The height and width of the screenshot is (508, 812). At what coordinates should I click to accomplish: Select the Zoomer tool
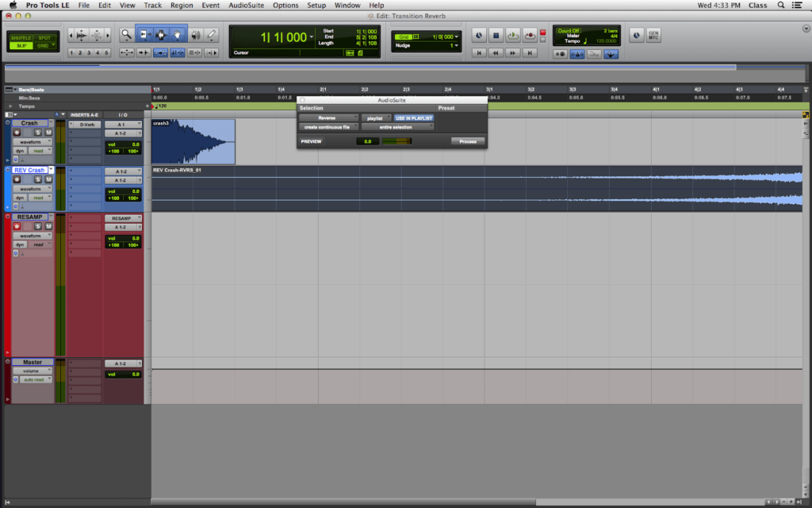click(127, 35)
